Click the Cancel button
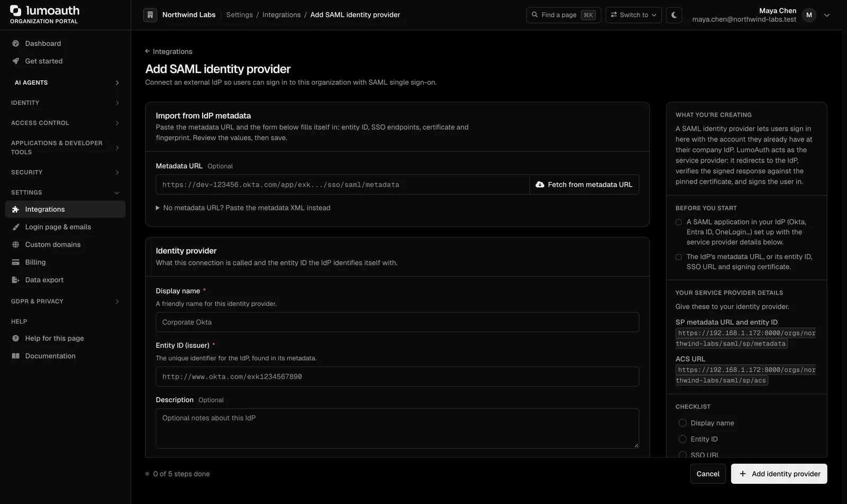The image size is (847, 504). tap(708, 474)
